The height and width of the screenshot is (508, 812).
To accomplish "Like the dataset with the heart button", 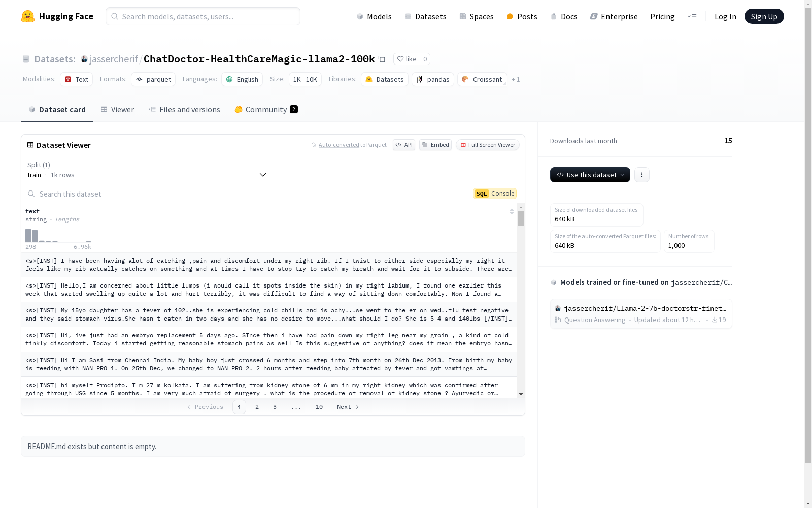I will click(x=407, y=59).
